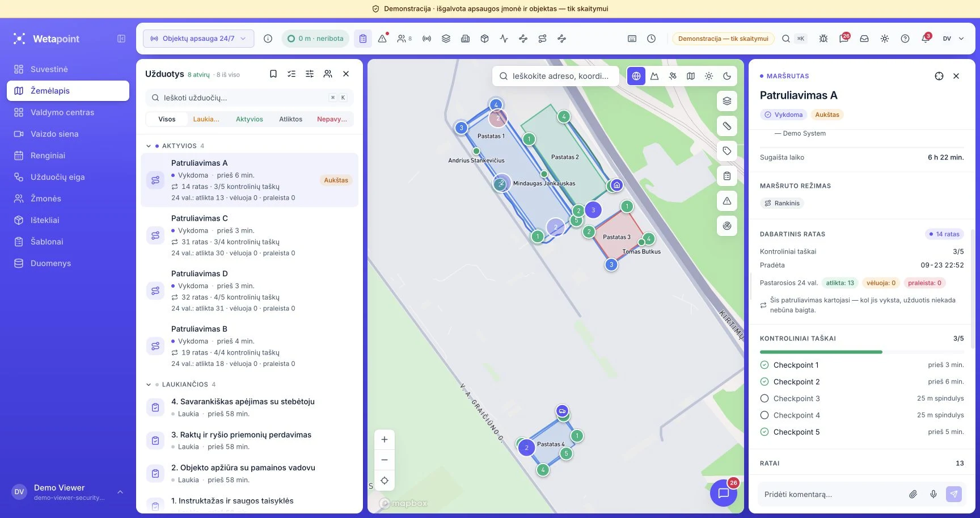Open the filter sliders icon in tasks header
Screen dimensions: 980x518
tap(310, 74)
